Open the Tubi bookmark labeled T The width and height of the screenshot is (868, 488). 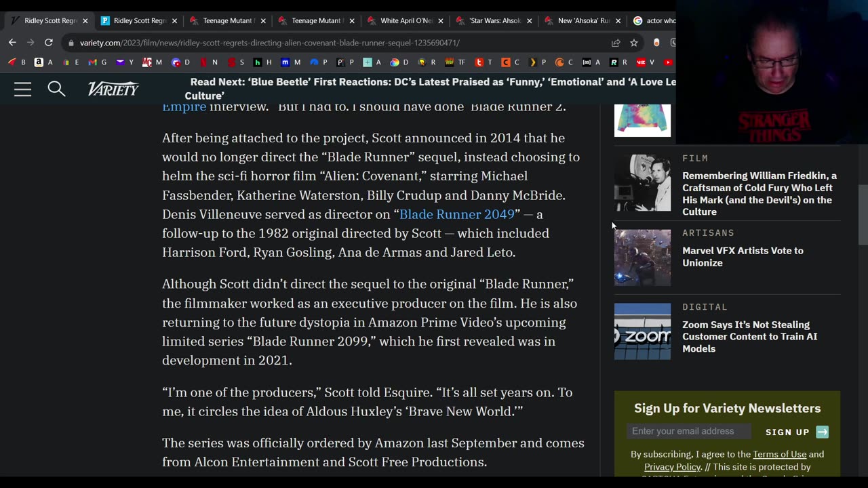[484, 62]
